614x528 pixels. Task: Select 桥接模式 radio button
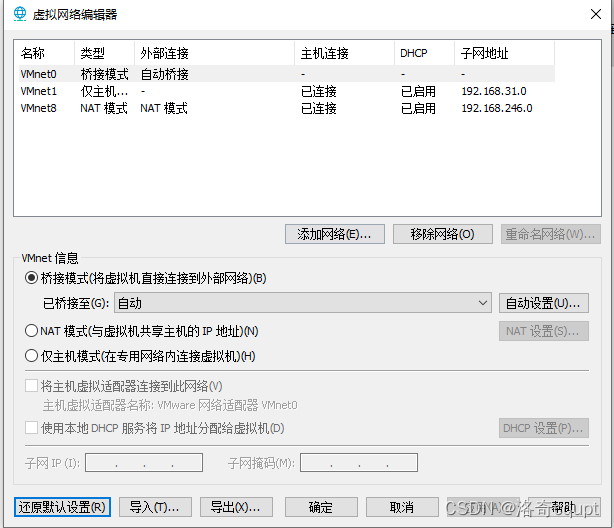click(31, 278)
